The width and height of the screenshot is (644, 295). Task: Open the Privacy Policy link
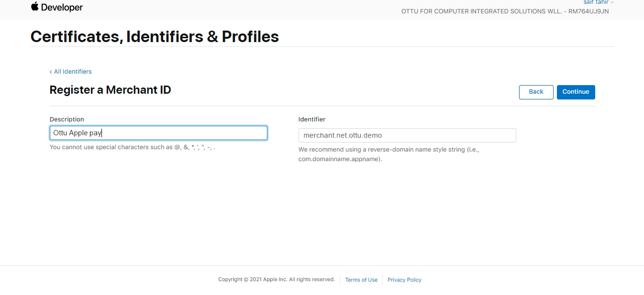pyautogui.click(x=404, y=280)
